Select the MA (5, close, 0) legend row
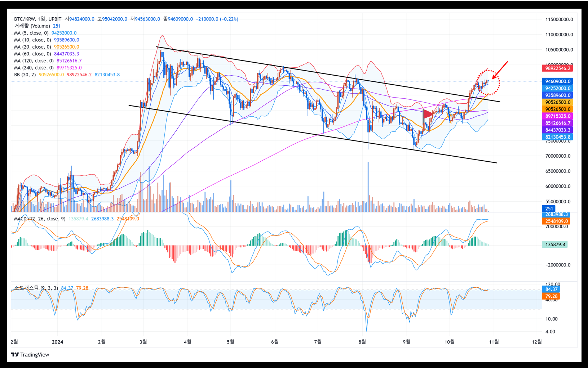 click(45, 33)
